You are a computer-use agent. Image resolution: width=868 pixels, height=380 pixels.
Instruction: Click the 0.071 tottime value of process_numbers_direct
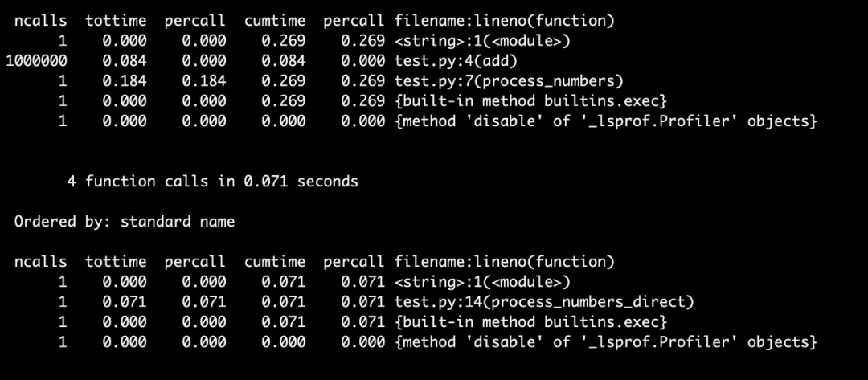[125, 301]
